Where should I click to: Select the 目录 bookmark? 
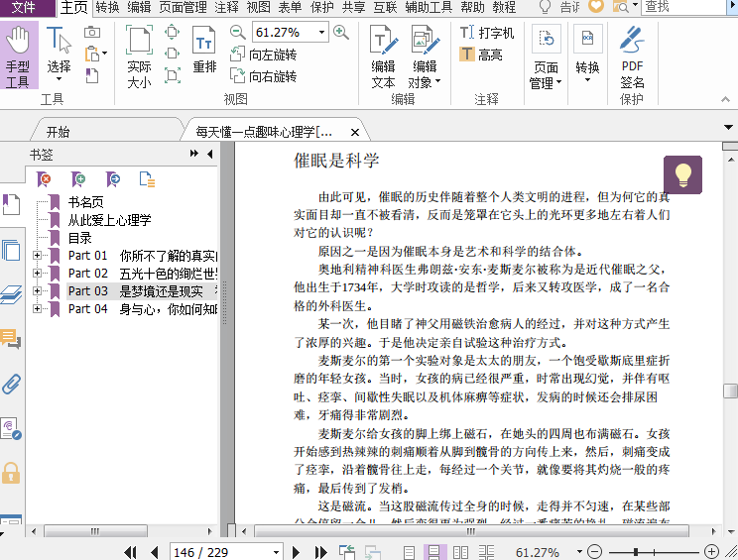[79, 238]
